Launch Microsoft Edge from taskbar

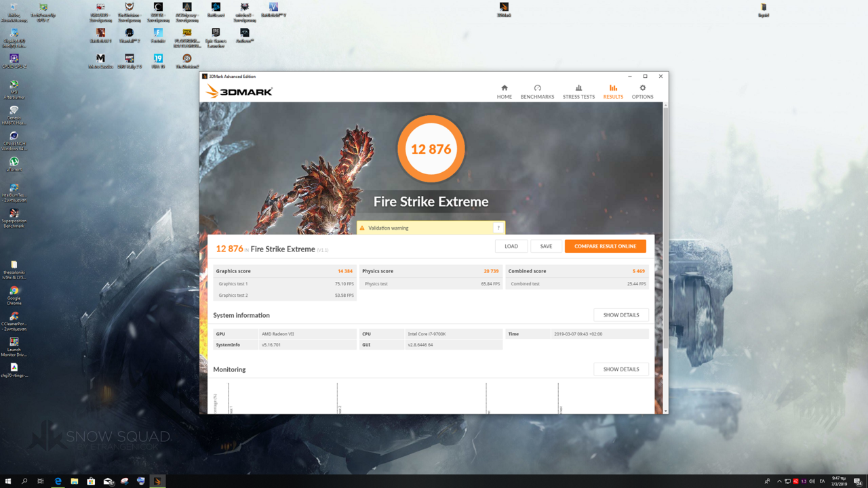point(58,481)
